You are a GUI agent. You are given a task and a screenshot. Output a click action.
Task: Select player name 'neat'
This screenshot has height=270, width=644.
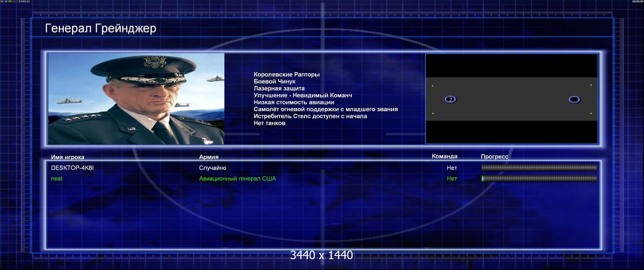click(57, 179)
